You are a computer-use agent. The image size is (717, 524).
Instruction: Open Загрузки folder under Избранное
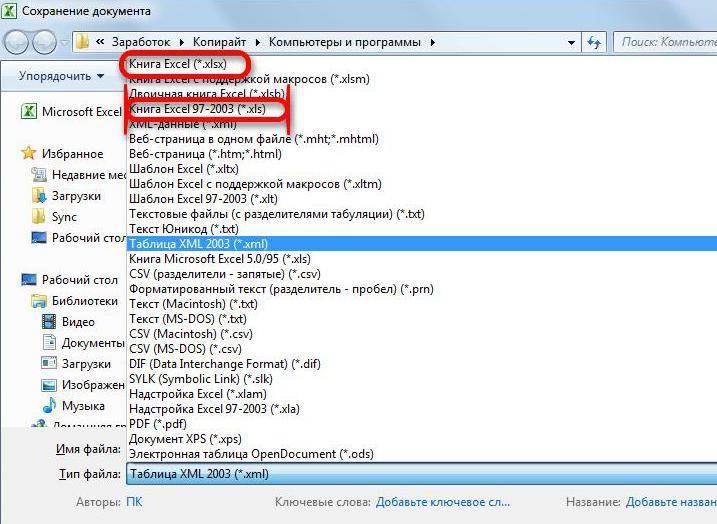pos(66,196)
